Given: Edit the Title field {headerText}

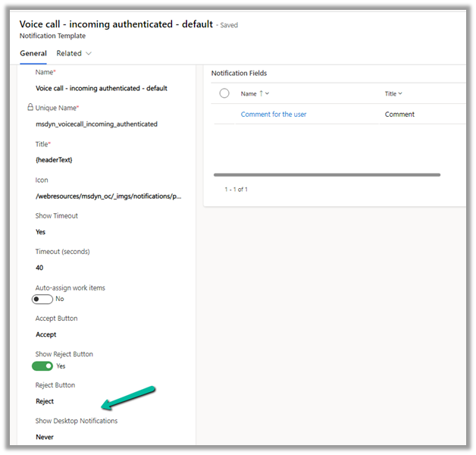Looking at the screenshot, I should [x=54, y=160].
